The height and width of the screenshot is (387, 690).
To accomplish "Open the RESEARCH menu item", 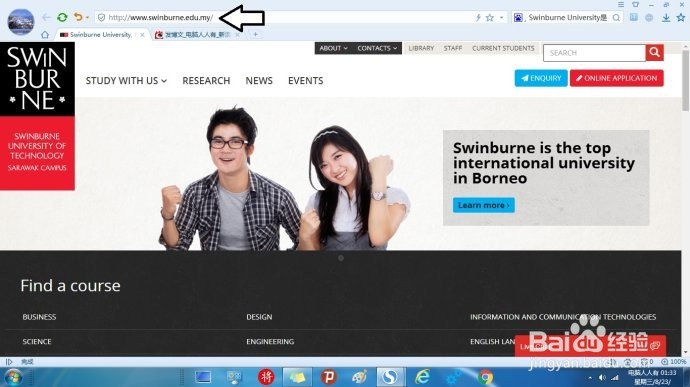I will [206, 81].
